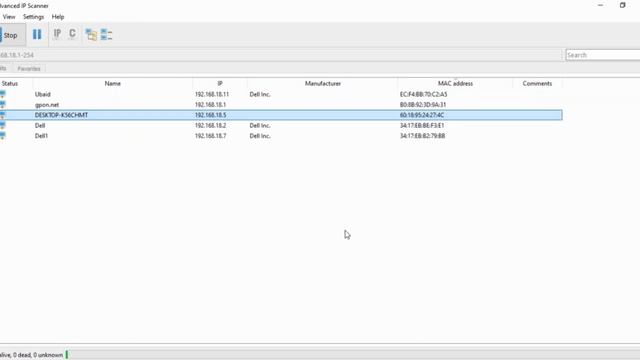Click computer status icon for Ubaid
640x360 pixels.
point(3,94)
